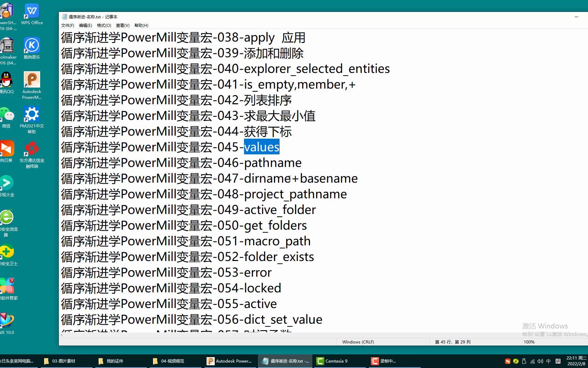Click line 042-列表排序
The width and height of the screenshot is (588, 368).
click(x=176, y=100)
